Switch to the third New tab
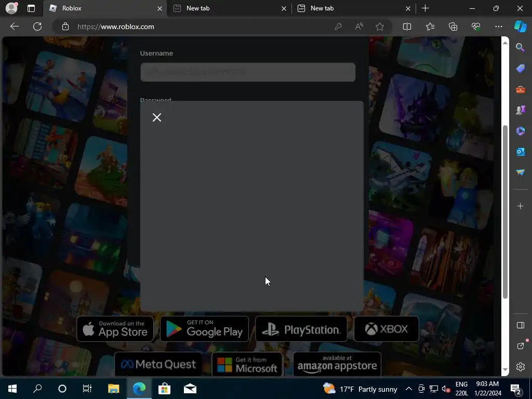Screen dimensions: 532x399 [353, 8]
